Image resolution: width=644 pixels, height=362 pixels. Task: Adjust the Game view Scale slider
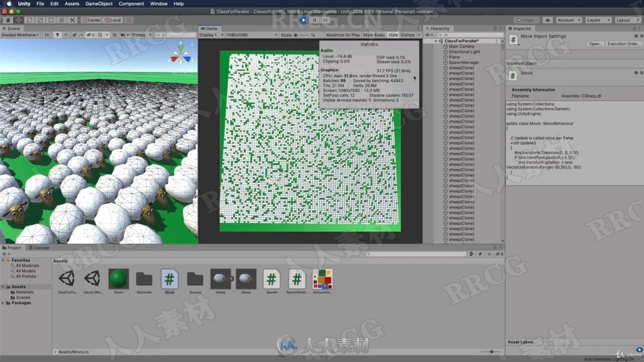(x=301, y=35)
